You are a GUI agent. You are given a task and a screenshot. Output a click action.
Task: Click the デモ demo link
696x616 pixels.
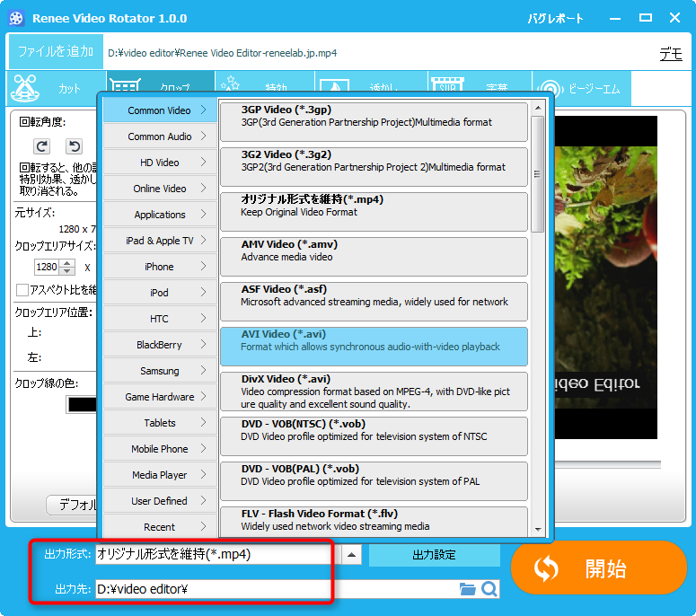[671, 54]
